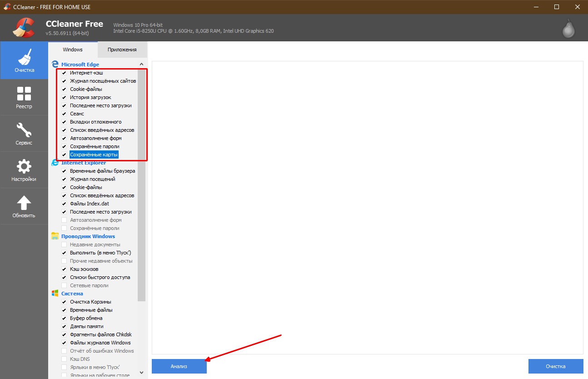Enable Отчёт об ошибках Windows checkbox

point(64,351)
